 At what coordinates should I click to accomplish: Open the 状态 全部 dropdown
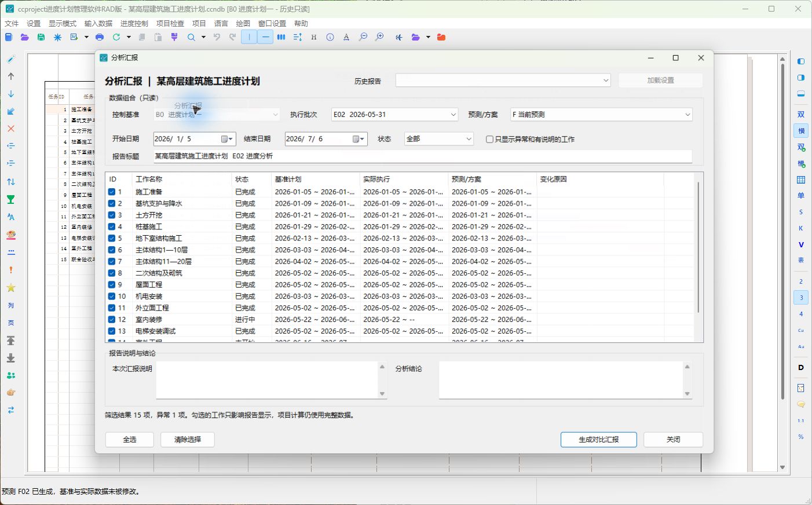(439, 139)
